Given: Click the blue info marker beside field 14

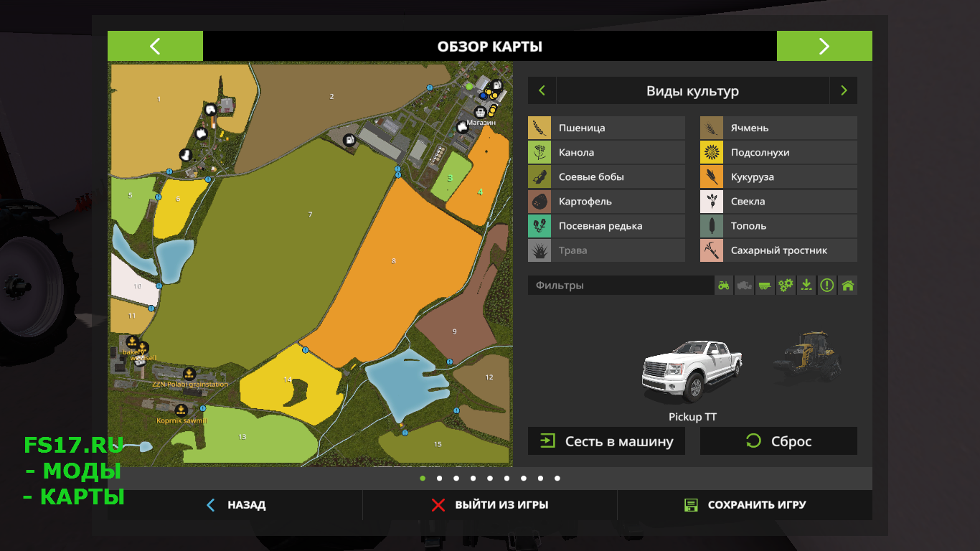Looking at the screenshot, I should pyautogui.click(x=305, y=350).
